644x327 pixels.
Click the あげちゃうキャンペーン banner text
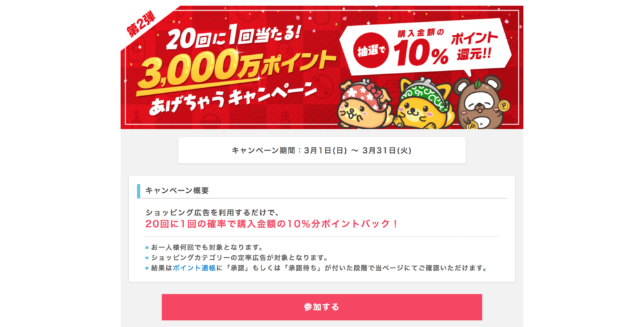click(x=232, y=99)
